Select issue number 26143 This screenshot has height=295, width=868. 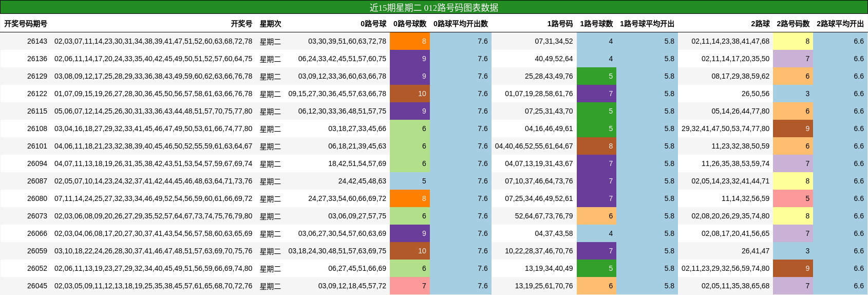[x=37, y=41]
